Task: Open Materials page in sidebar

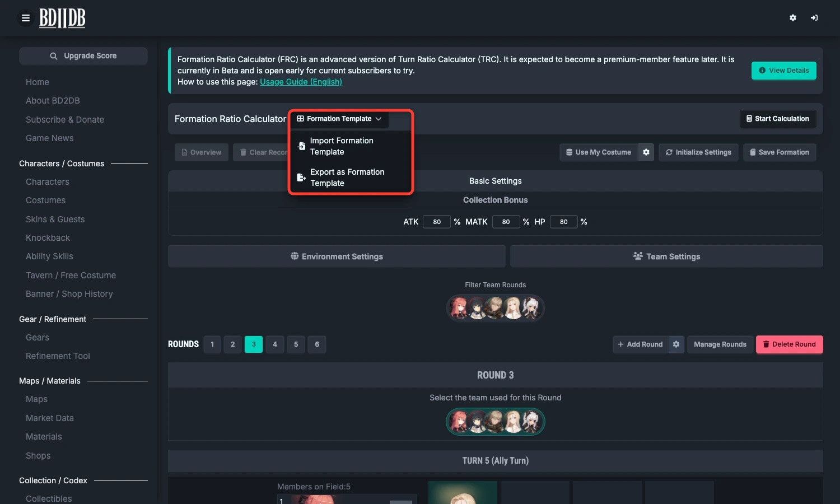Action: (x=44, y=437)
